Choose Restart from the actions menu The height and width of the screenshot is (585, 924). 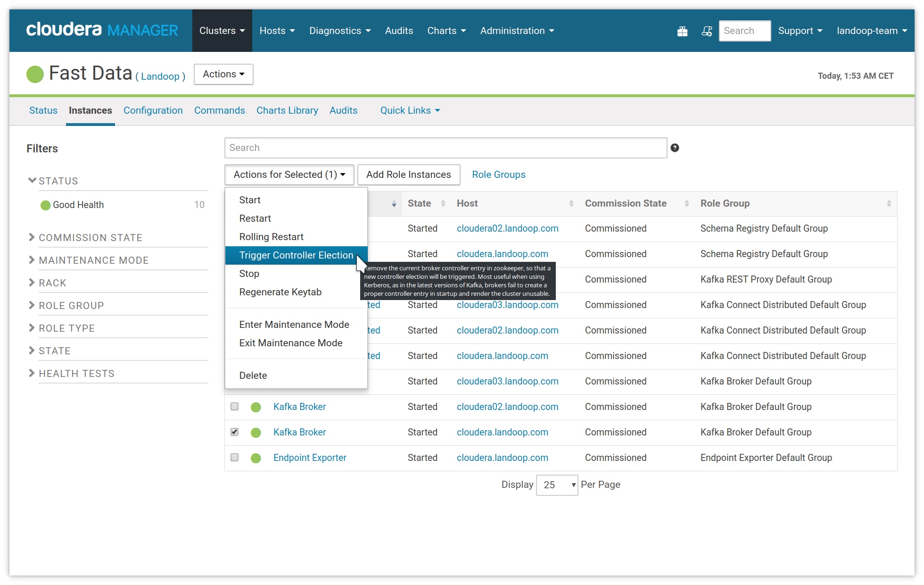(x=296, y=218)
